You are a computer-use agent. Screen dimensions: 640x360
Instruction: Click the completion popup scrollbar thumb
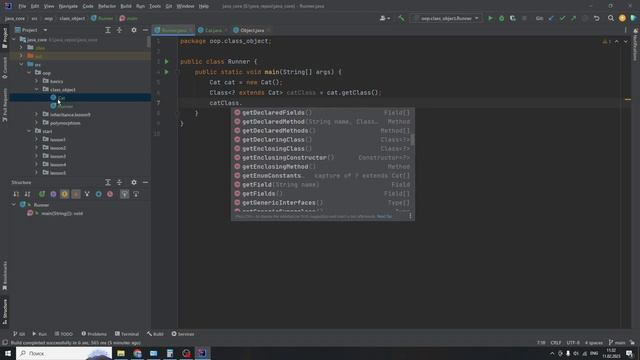pos(412,140)
